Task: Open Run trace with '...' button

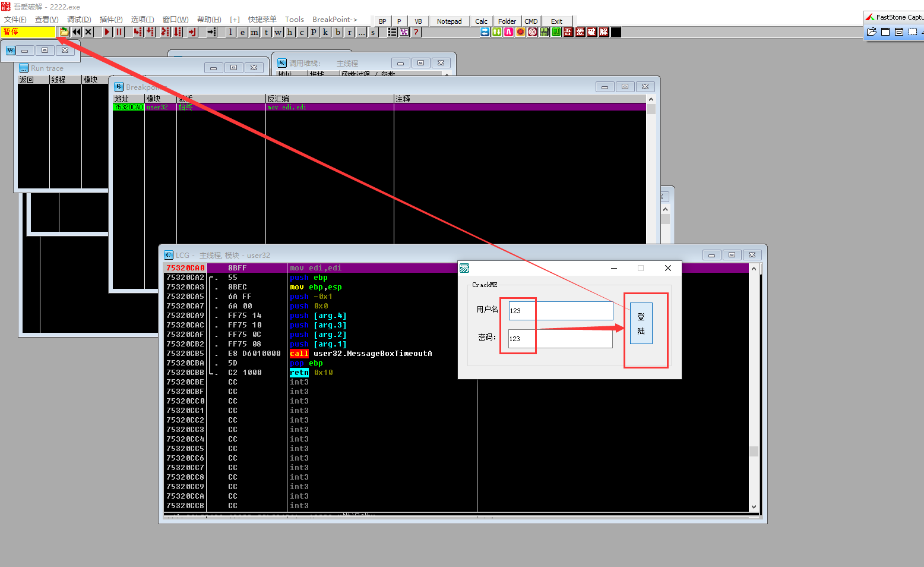Action: (x=361, y=32)
